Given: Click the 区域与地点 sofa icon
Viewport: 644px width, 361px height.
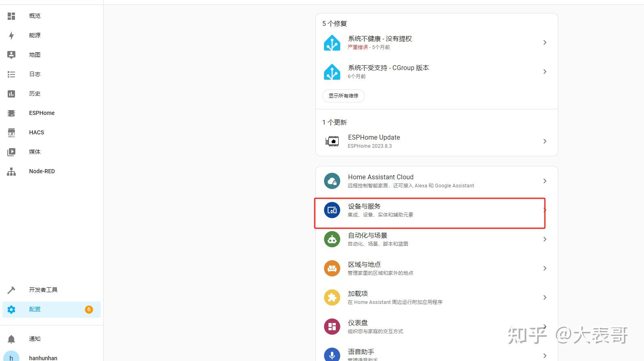Looking at the screenshot, I should coord(332,268).
